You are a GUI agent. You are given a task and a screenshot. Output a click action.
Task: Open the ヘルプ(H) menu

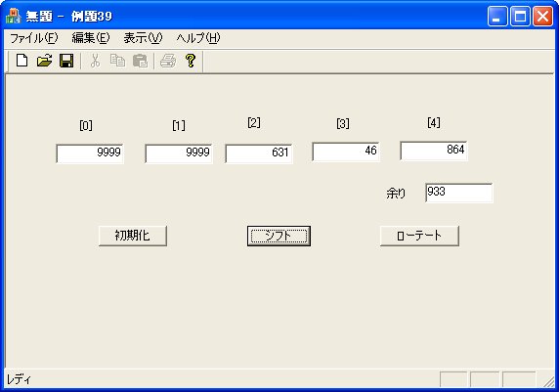198,38
